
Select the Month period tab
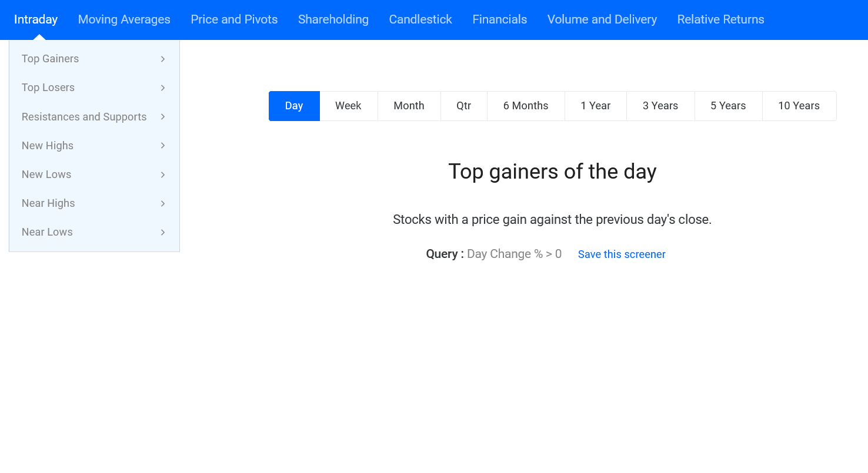tap(409, 106)
